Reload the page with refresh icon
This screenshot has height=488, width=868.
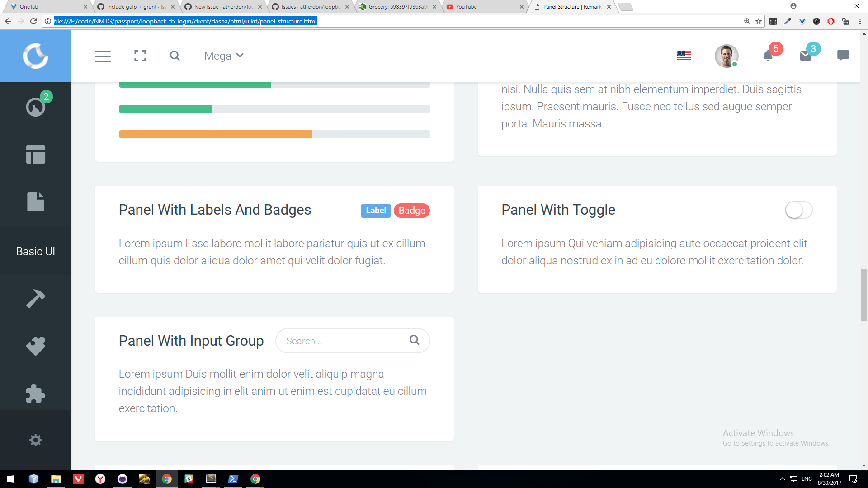33,21
